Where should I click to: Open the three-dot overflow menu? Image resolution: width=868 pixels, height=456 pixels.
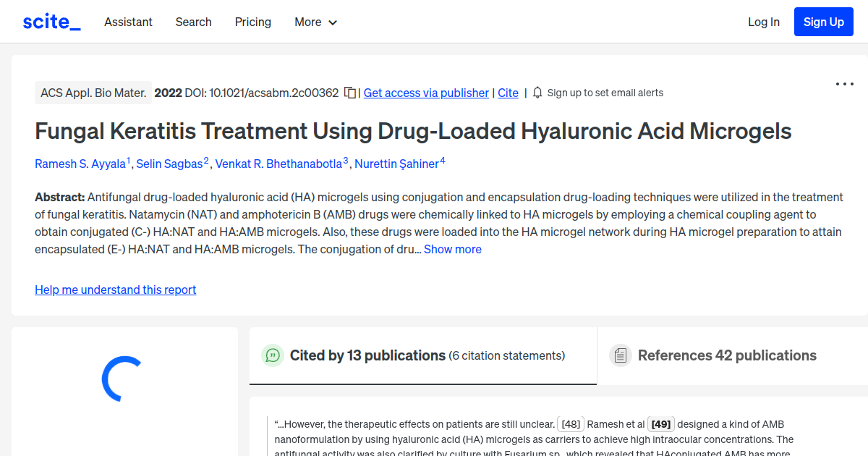coord(844,84)
